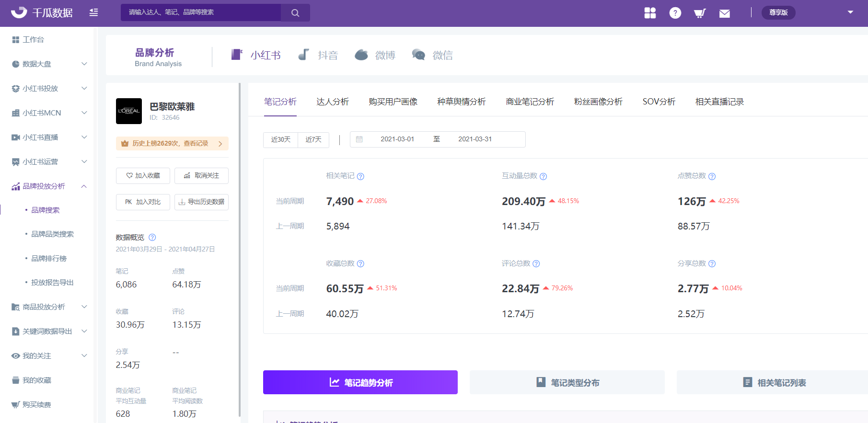Open 相关笔记列表 section button
This screenshot has width=868, height=423.
pos(772,382)
